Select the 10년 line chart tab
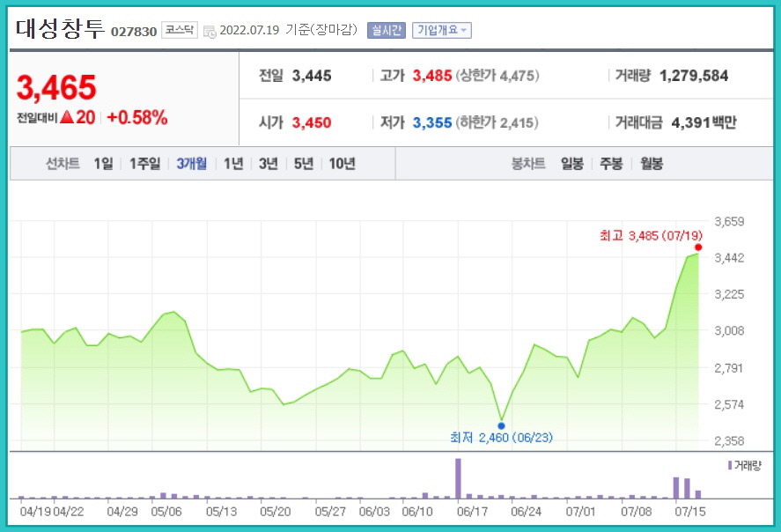 pos(343,163)
